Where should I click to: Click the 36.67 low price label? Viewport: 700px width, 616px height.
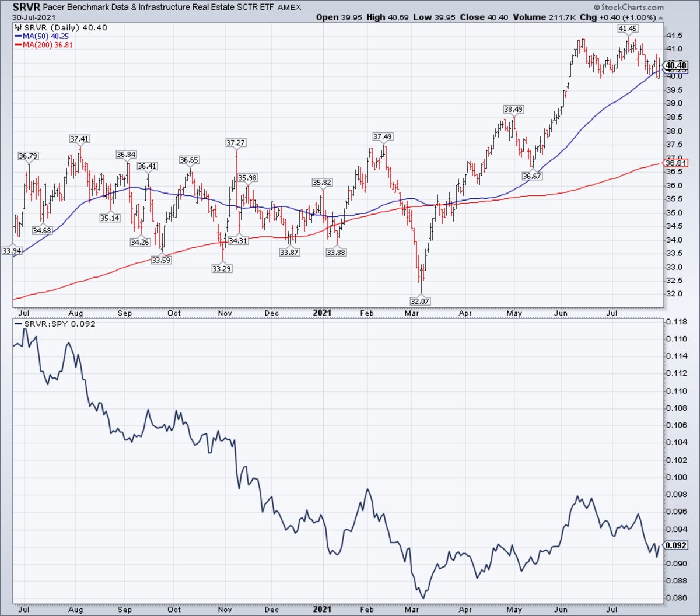[531, 176]
